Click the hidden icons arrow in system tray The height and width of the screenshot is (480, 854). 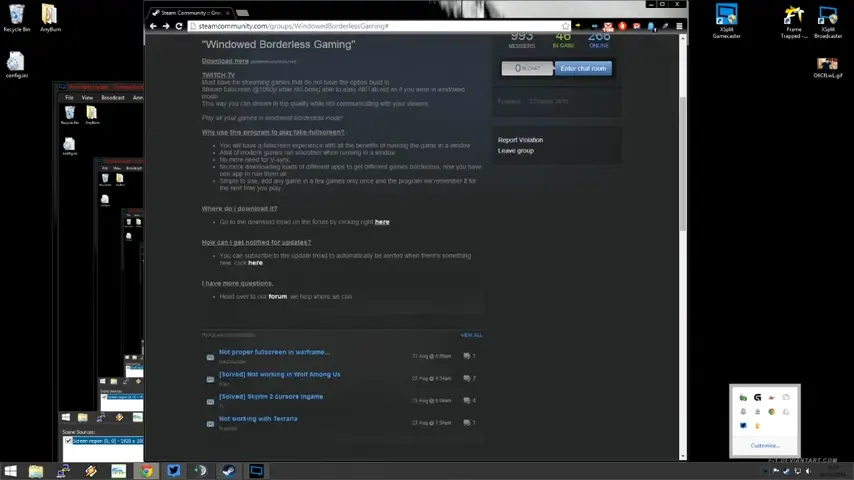click(x=765, y=471)
